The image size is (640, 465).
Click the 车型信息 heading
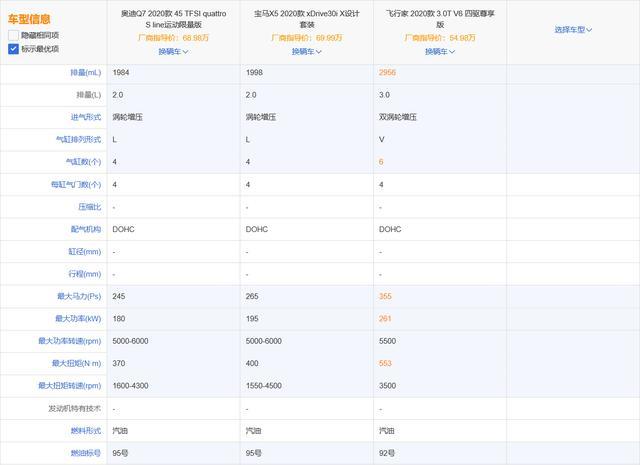pos(29,19)
